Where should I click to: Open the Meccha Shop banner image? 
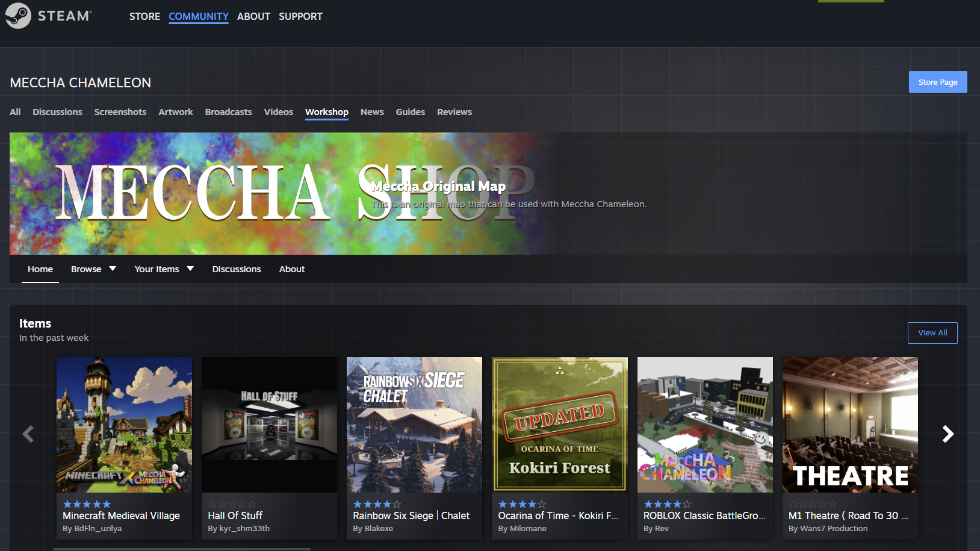click(281, 193)
